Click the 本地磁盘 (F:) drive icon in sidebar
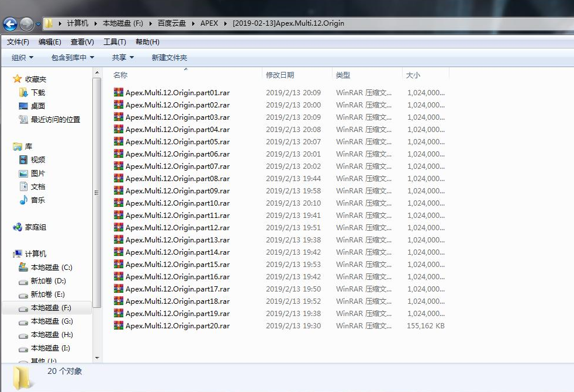This screenshot has height=392, width=574. coord(23,309)
